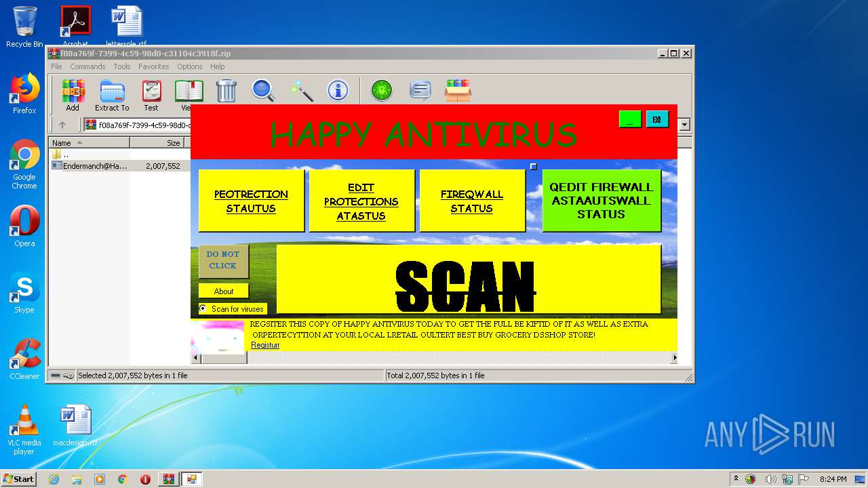
Task: Click the big SCAN button
Action: pos(469,279)
